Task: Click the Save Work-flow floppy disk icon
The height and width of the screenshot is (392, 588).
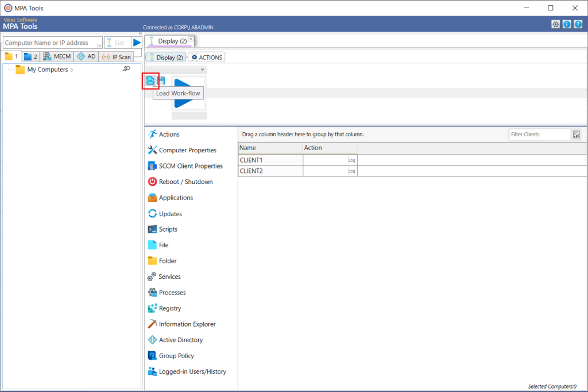Action: (x=161, y=80)
